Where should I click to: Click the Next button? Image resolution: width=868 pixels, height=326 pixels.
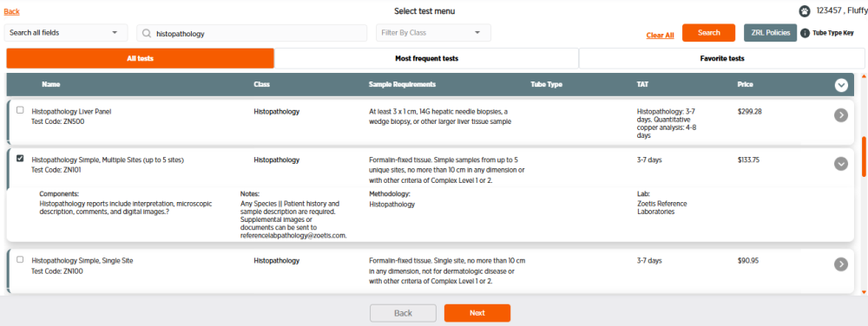point(477,313)
